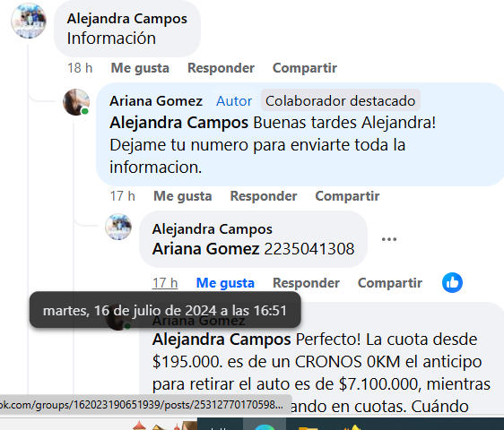The width and height of the screenshot is (504, 430).
Task: Like Alejandra's "Información" comment
Action: 140,68
